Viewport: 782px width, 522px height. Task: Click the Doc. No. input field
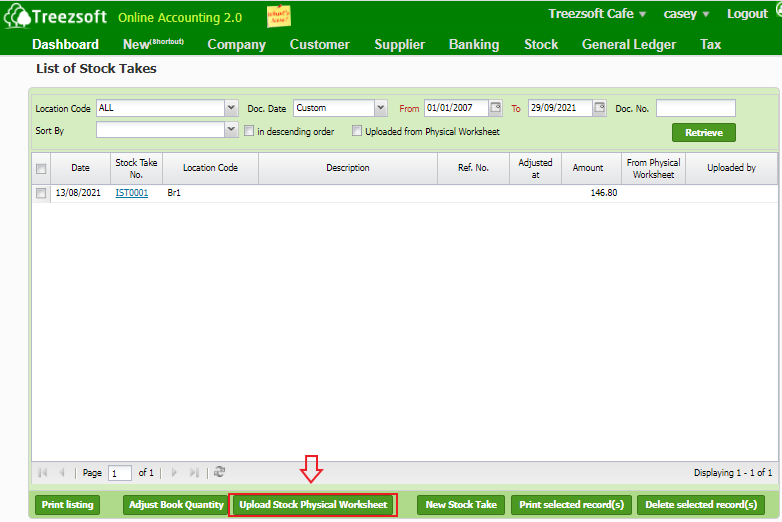point(695,108)
